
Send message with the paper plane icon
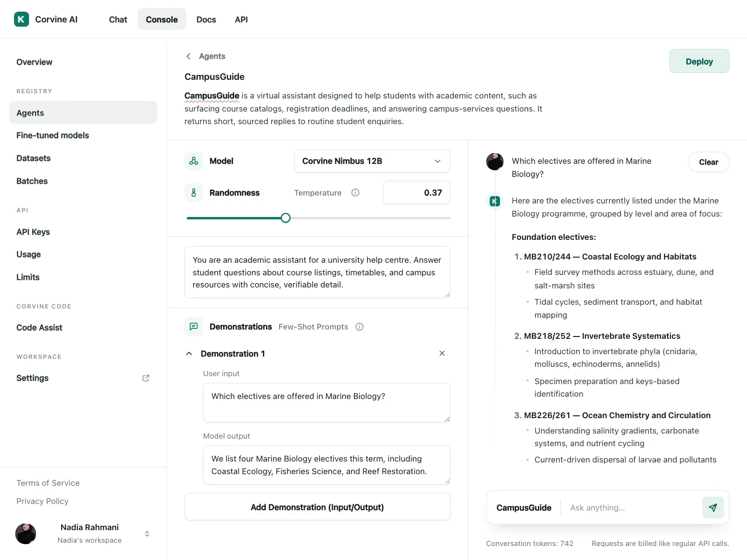(x=713, y=507)
